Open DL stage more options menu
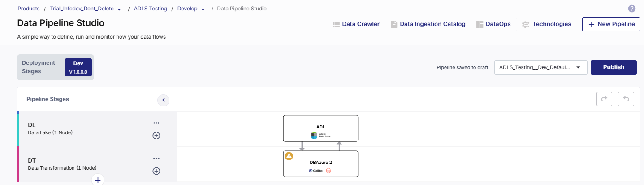Screen dimensions: 644x185 [156, 123]
